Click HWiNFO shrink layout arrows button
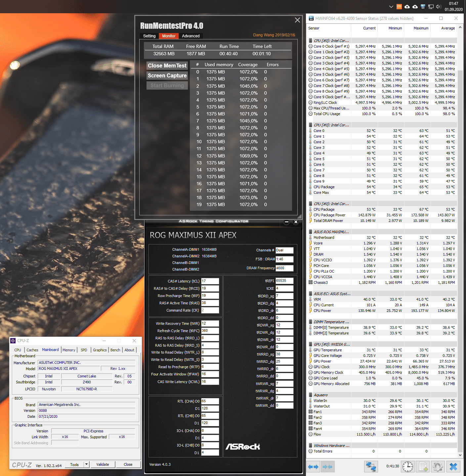 tap(327, 467)
